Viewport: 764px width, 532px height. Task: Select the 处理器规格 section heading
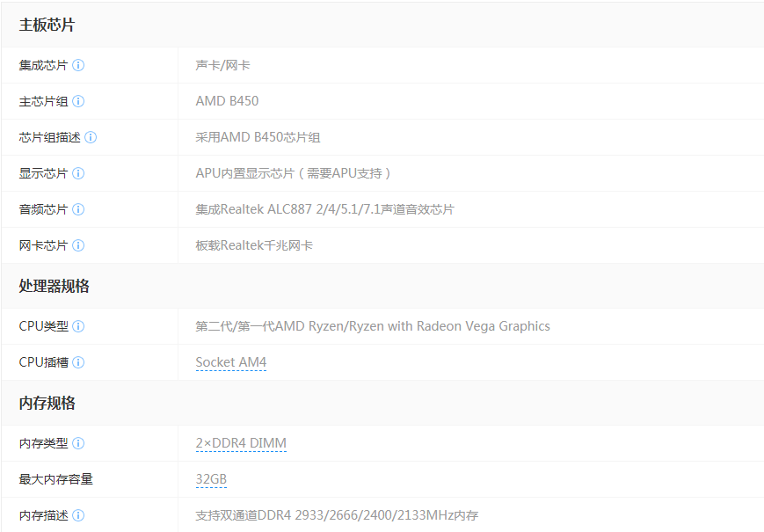coord(55,287)
